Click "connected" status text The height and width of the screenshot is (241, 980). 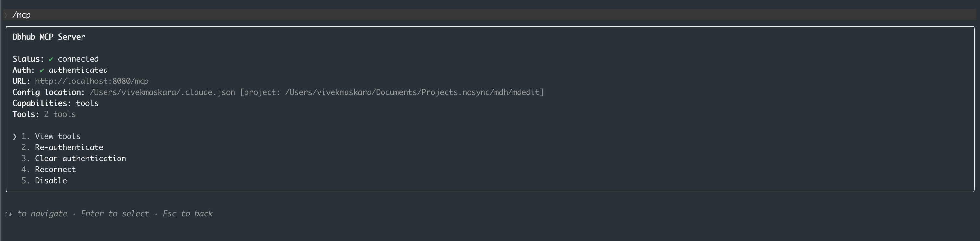(x=78, y=59)
